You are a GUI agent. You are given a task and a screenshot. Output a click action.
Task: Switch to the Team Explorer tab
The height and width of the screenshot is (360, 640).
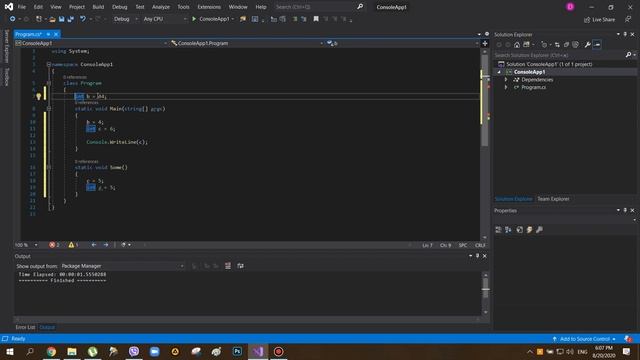(x=553, y=199)
